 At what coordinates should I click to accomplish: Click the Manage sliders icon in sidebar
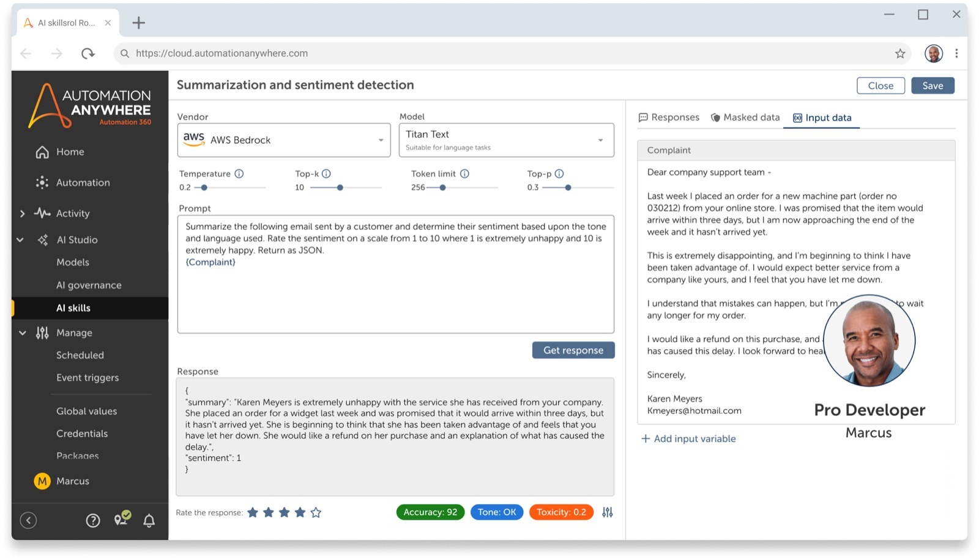coord(42,333)
